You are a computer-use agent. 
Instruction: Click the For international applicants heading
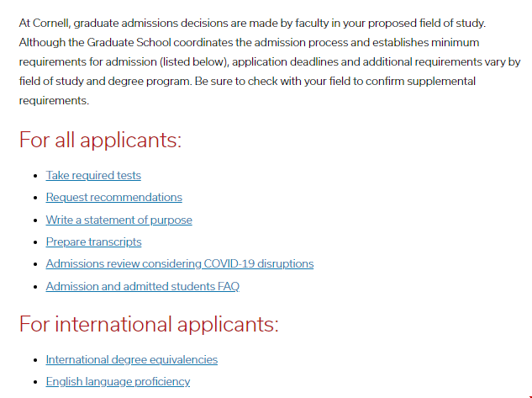pyautogui.click(x=149, y=324)
